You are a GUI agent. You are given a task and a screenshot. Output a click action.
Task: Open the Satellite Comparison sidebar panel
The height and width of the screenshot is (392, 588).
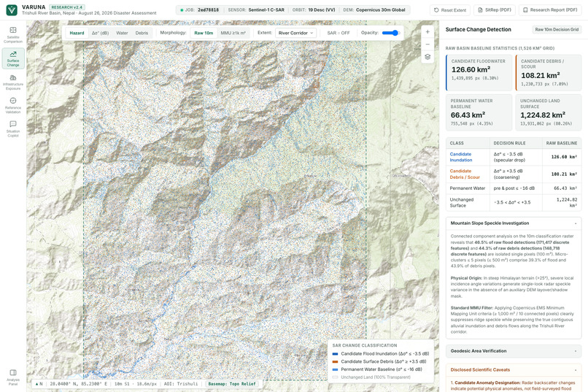13,35
